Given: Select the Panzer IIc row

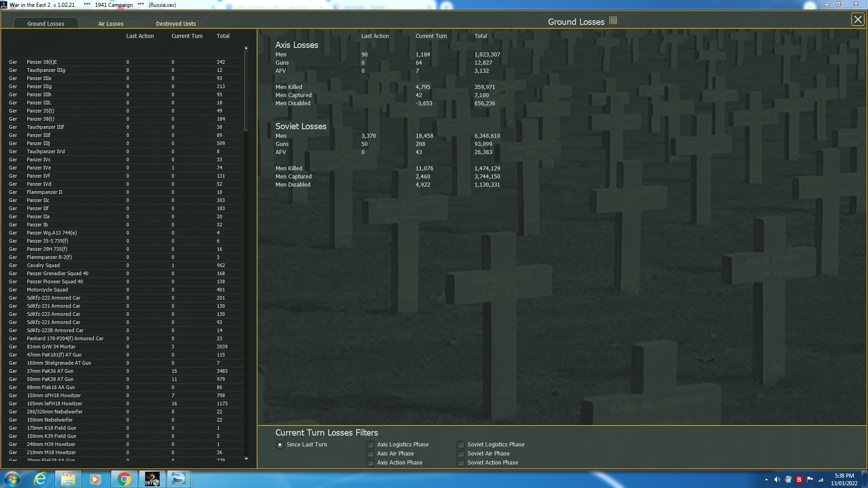Looking at the screenshot, I should point(126,200).
